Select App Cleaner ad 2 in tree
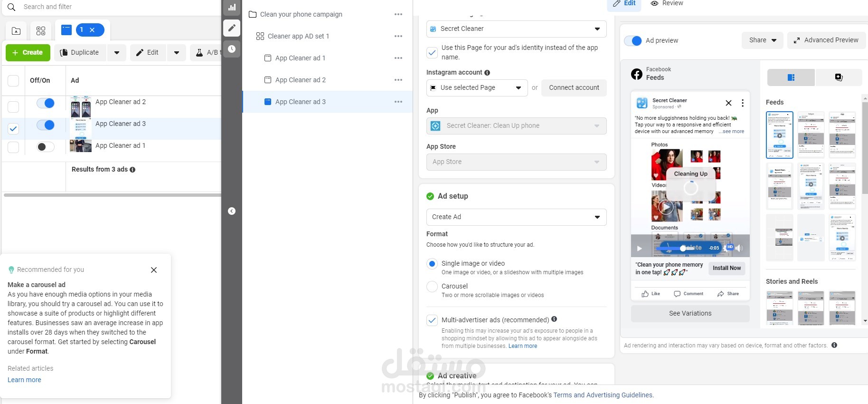 pyautogui.click(x=300, y=80)
